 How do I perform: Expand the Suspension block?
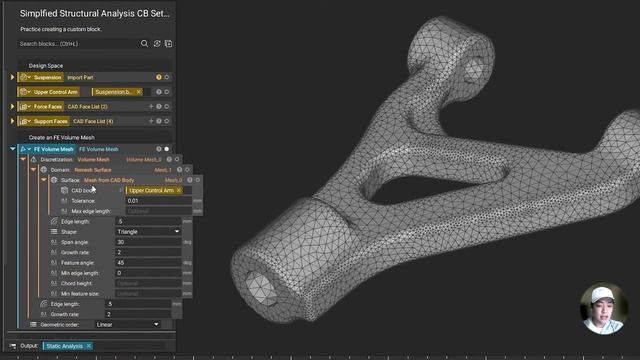click(12, 77)
